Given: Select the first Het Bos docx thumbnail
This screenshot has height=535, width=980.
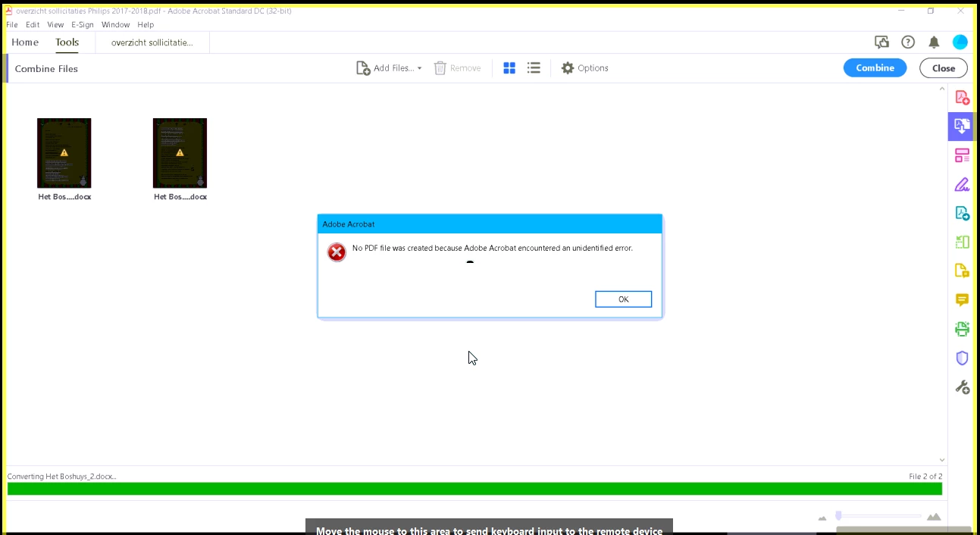Looking at the screenshot, I should 64,153.
